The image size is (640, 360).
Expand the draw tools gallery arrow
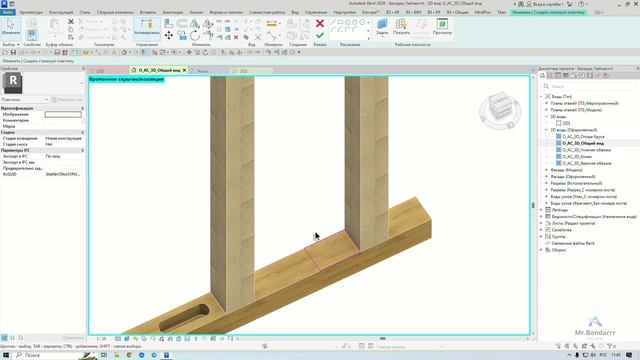[x=369, y=39]
